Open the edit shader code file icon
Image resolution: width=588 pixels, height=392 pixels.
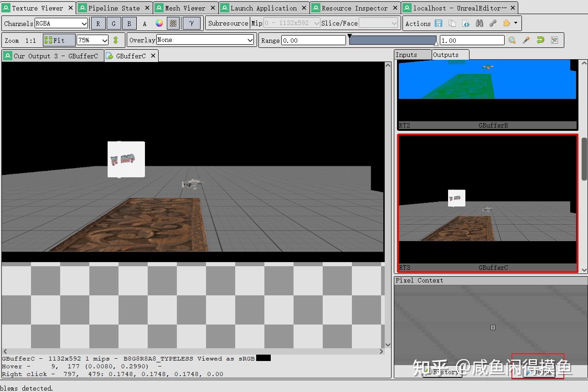pos(466,23)
